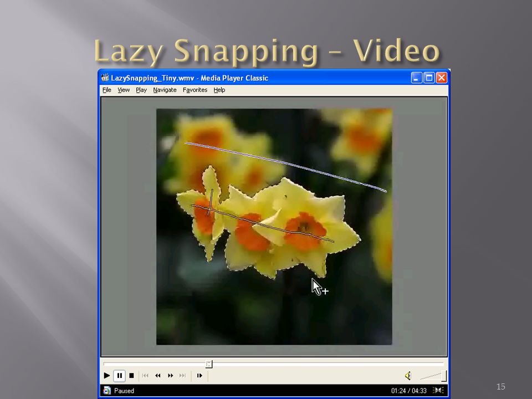Close the Media Player Classic window
The width and height of the screenshot is (532, 399).
click(442, 78)
